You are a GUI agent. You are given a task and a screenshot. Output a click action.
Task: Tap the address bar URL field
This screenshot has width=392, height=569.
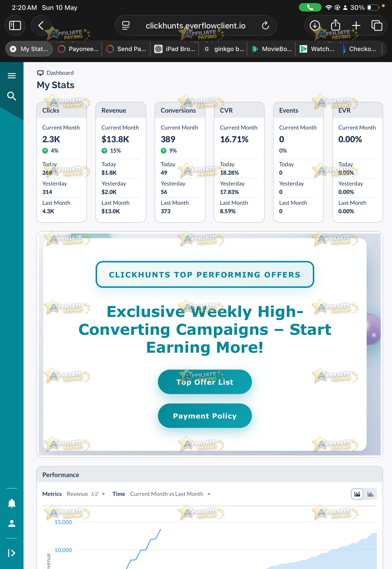click(196, 25)
